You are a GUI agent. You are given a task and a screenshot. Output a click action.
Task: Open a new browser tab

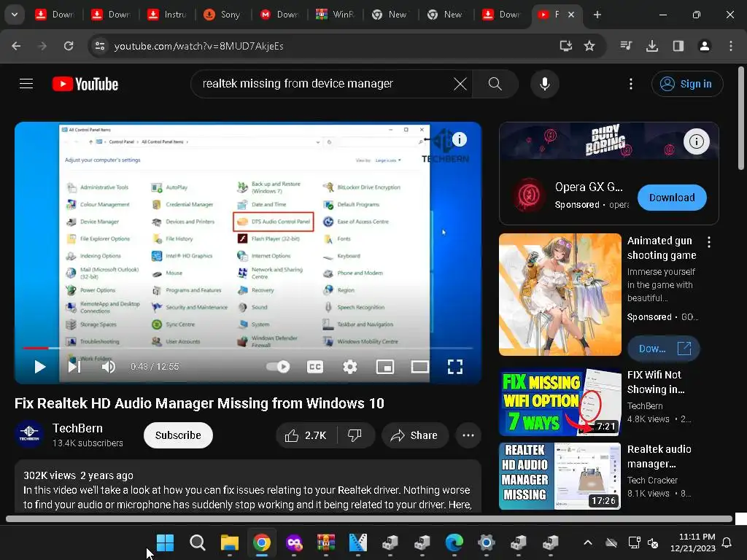[x=597, y=15]
